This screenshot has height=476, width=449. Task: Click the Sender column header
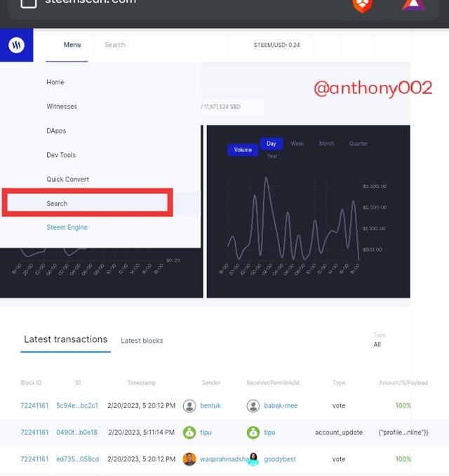(211, 383)
